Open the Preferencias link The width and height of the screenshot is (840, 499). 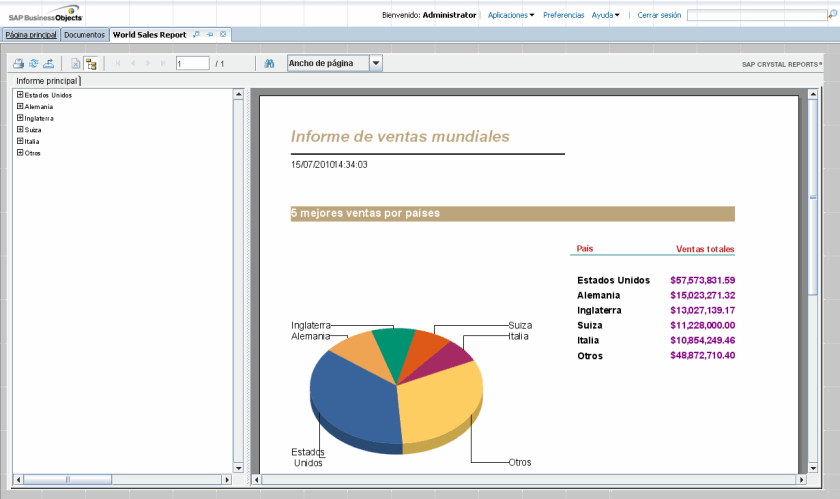click(564, 15)
